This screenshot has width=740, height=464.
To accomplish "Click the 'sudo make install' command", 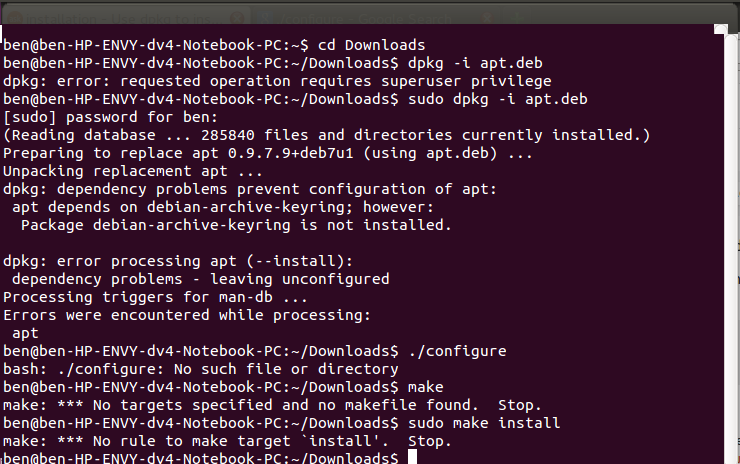I will [x=484, y=423].
